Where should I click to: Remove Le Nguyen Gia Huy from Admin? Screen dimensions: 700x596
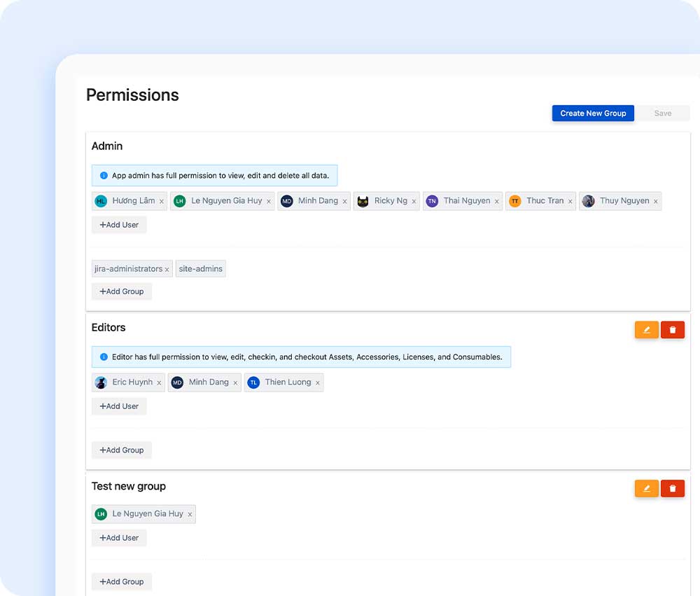tap(269, 202)
